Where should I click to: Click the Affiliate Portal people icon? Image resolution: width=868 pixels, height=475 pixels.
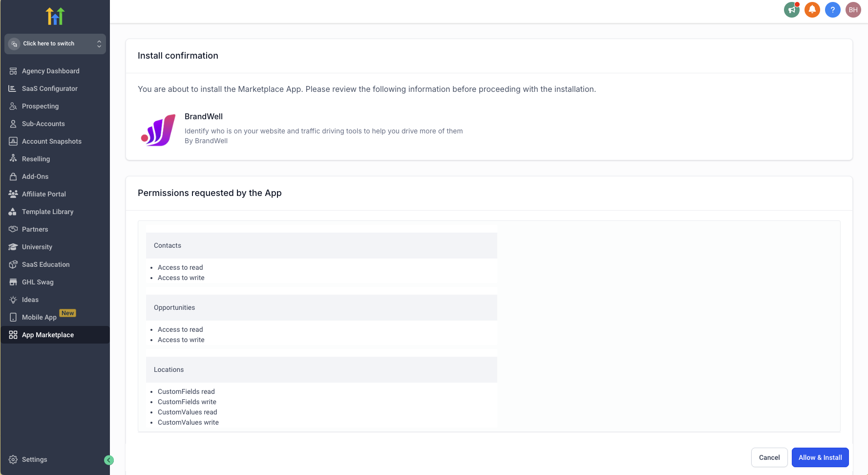click(13, 194)
